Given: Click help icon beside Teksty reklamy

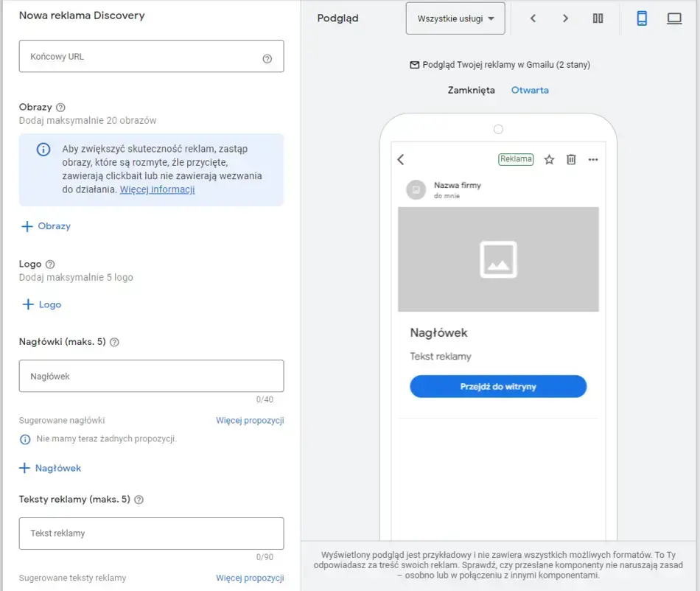Looking at the screenshot, I should [139, 499].
